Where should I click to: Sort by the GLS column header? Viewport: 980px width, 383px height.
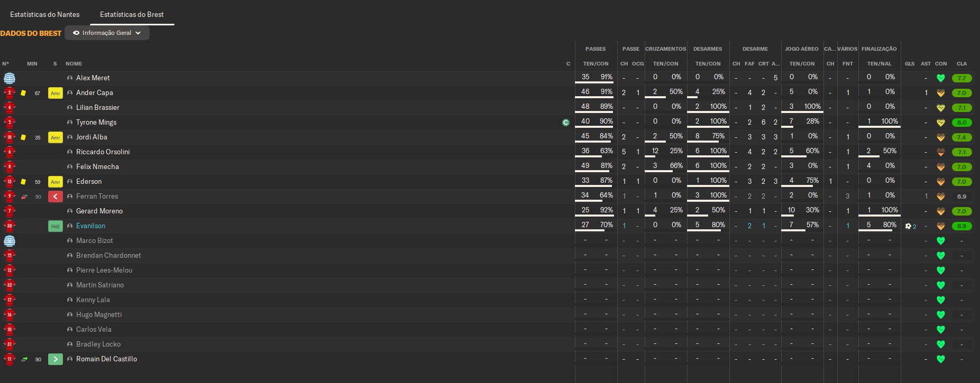910,63
